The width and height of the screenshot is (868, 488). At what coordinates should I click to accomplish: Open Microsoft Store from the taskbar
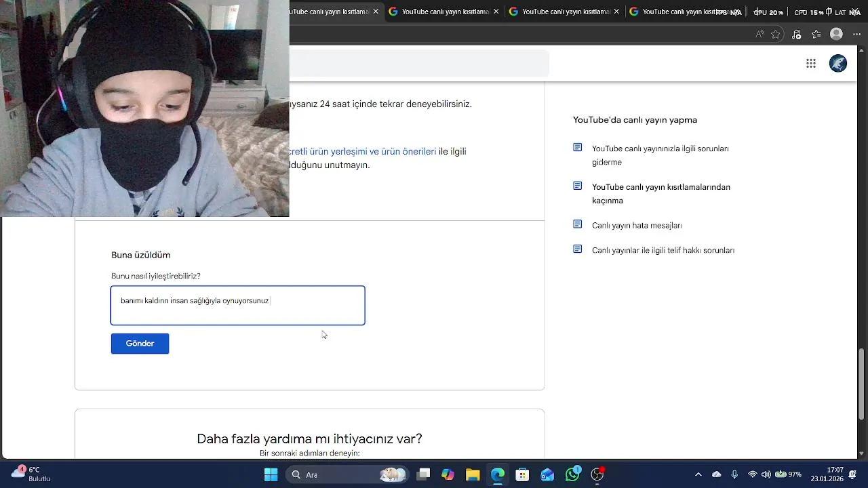[521, 474]
